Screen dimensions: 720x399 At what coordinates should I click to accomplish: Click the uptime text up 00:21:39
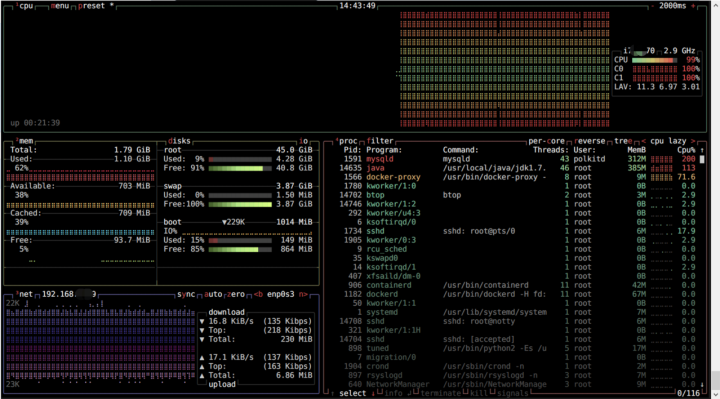[x=35, y=123]
